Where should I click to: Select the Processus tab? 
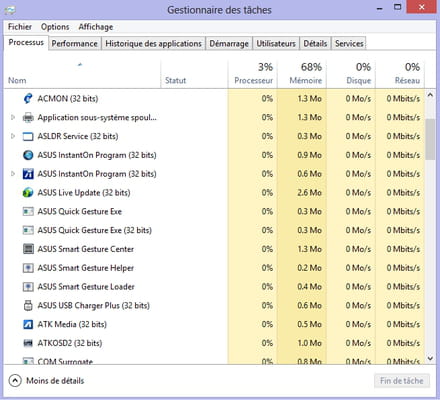[26, 43]
